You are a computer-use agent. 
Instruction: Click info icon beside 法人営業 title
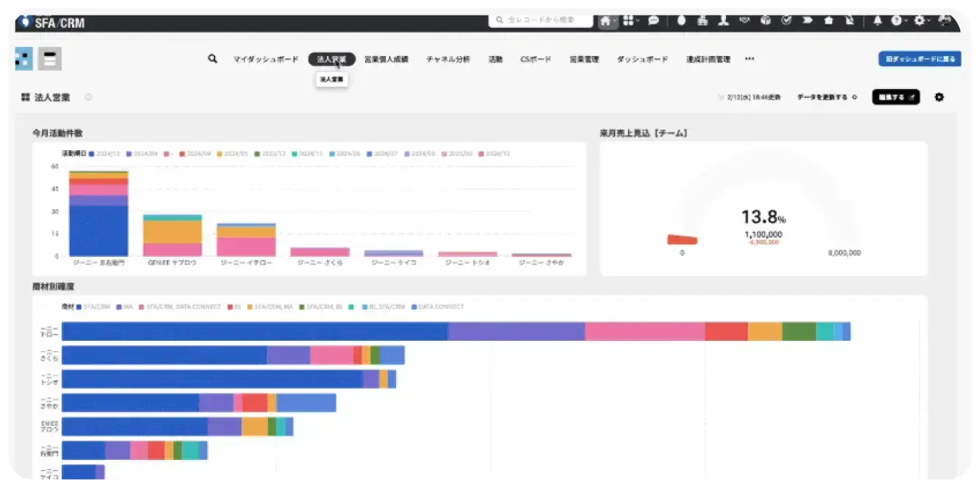click(x=88, y=97)
